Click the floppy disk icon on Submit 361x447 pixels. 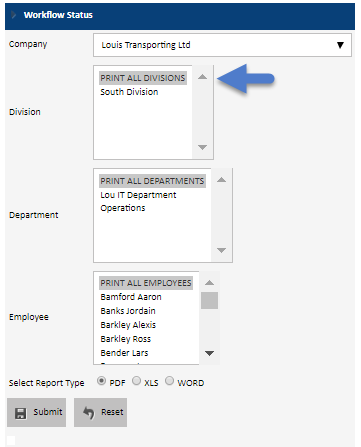click(x=21, y=413)
